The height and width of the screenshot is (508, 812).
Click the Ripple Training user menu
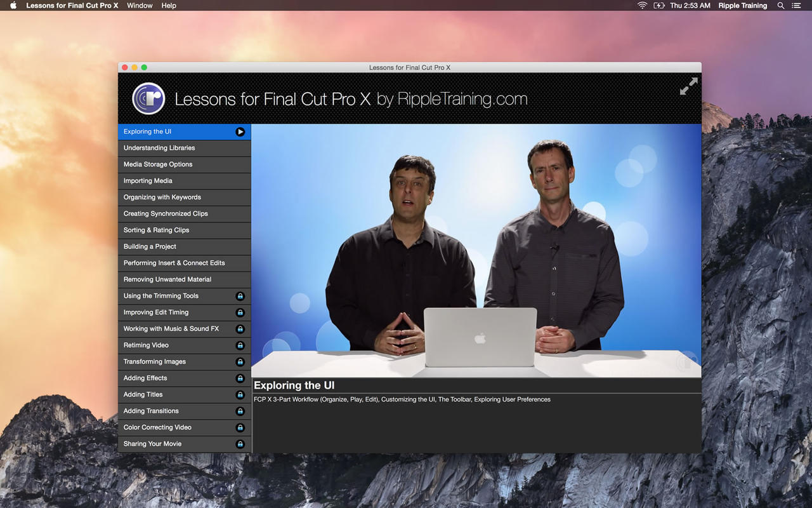click(x=743, y=5)
